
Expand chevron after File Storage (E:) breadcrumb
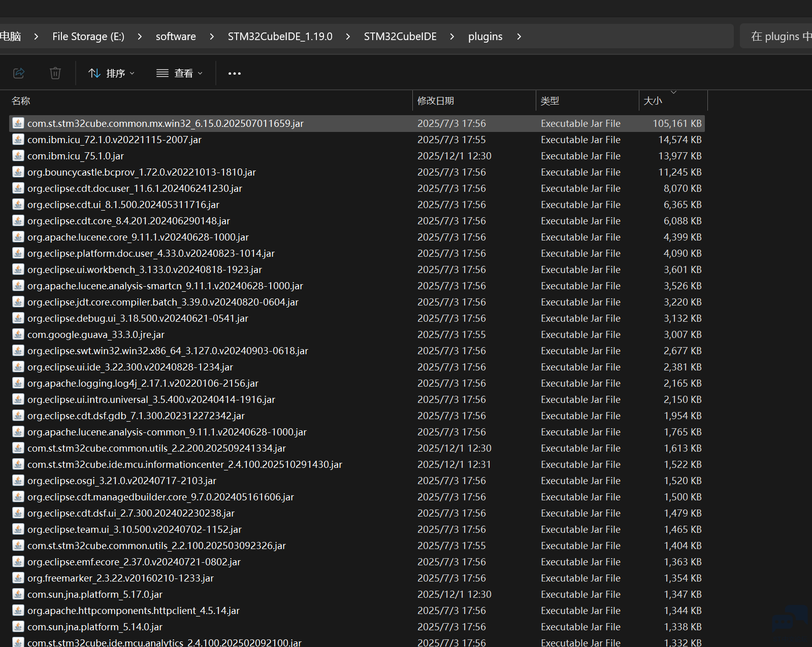click(140, 37)
